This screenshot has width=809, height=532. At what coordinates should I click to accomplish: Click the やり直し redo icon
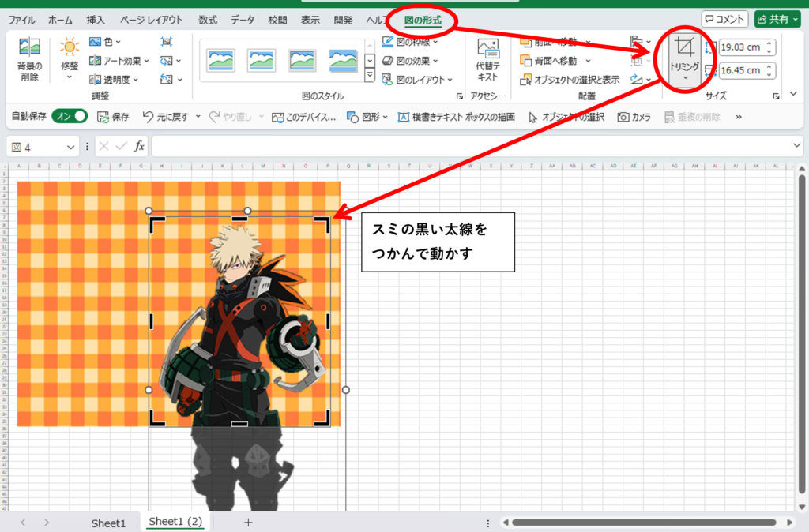point(215,117)
